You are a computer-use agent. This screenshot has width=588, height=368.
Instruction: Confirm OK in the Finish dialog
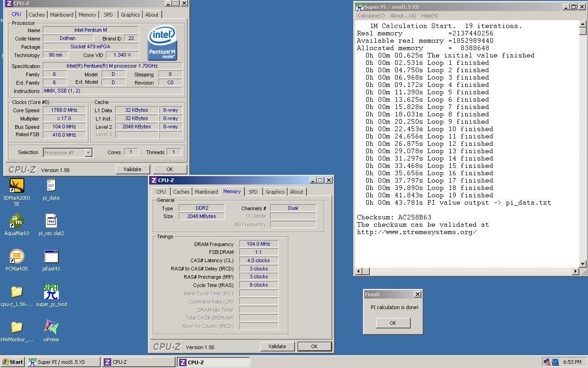[x=393, y=323]
